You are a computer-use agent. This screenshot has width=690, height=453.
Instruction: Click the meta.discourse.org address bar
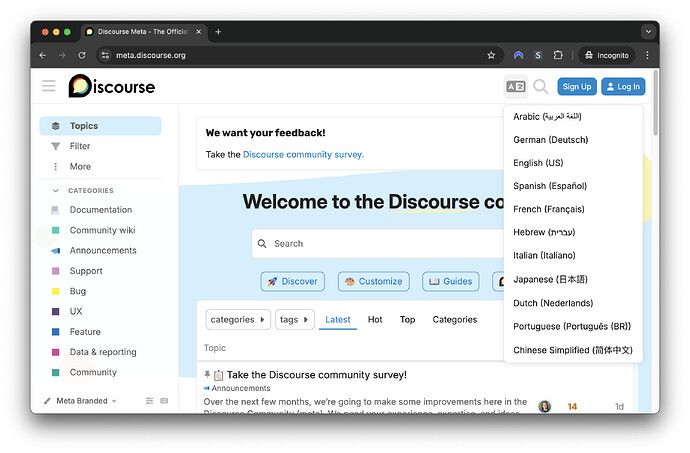tap(151, 55)
